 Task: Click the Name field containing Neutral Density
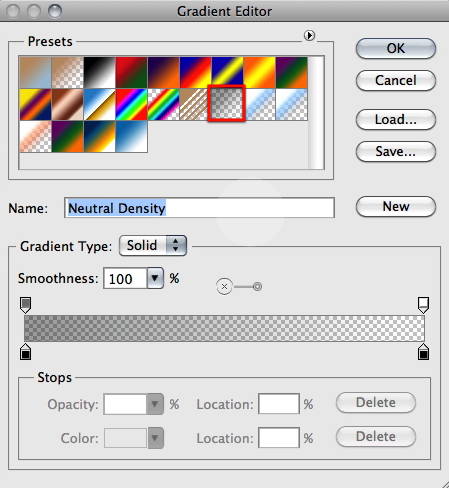(x=199, y=208)
